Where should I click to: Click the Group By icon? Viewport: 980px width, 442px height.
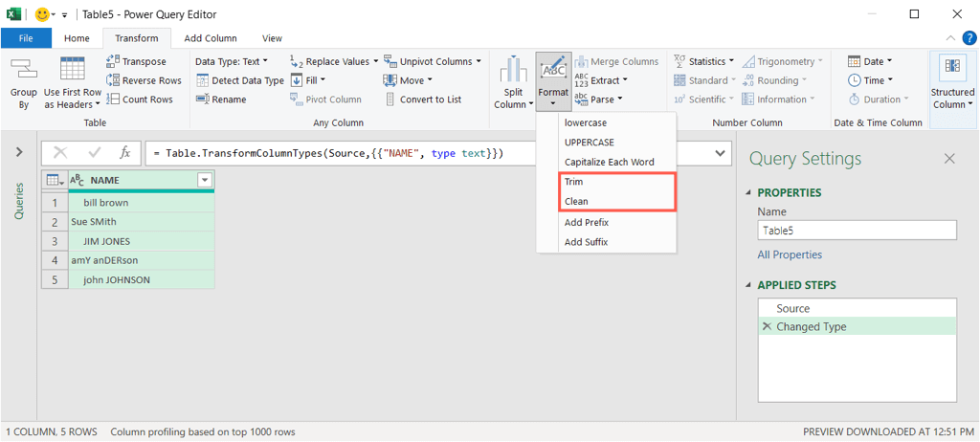[x=23, y=69]
